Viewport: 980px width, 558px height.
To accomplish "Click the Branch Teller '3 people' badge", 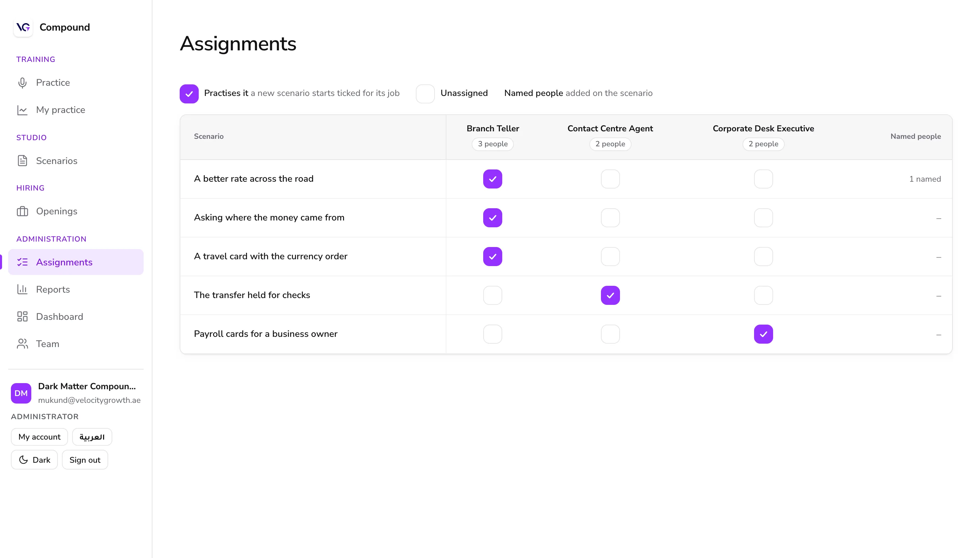I will click(492, 144).
